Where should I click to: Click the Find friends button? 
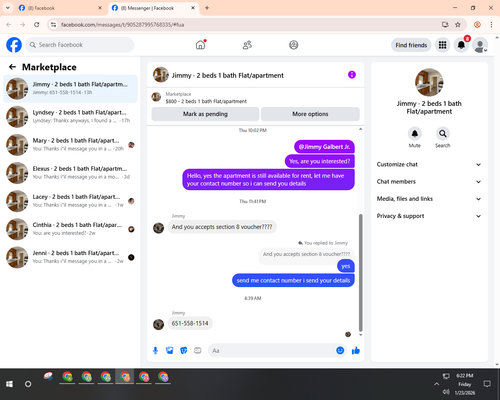coord(411,45)
